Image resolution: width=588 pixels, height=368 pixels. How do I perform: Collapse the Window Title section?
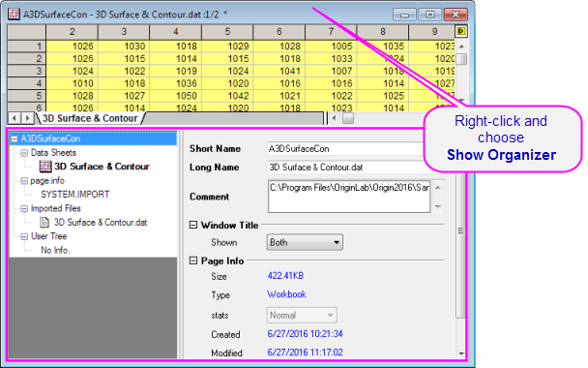point(193,225)
